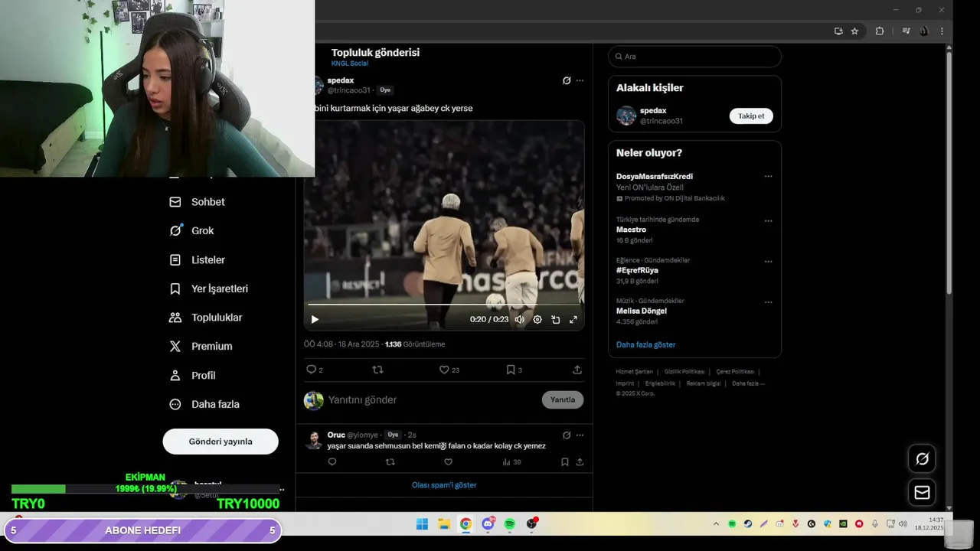This screenshot has height=551, width=980.
Task: Open options for Melisa Döngel trend
Action: pos(768,302)
